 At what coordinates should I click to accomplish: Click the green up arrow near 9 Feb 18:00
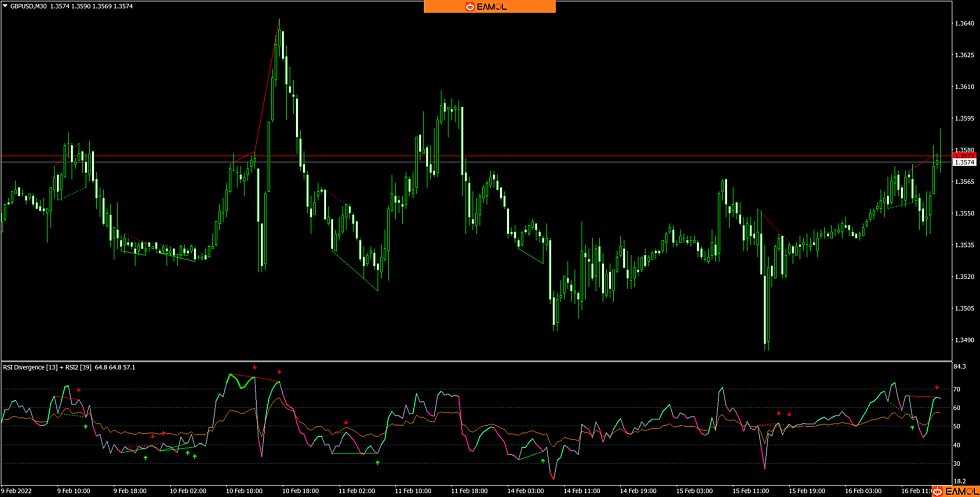point(146,458)
